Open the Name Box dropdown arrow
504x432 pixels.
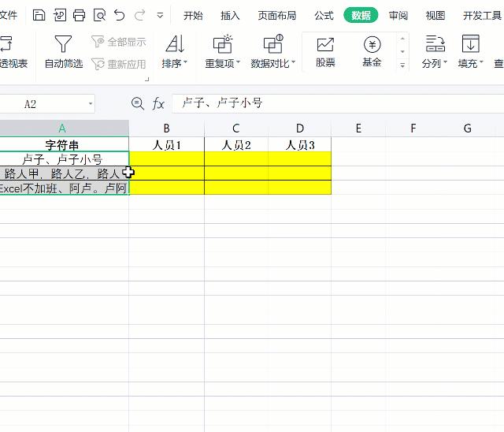(x=91, y=103)
